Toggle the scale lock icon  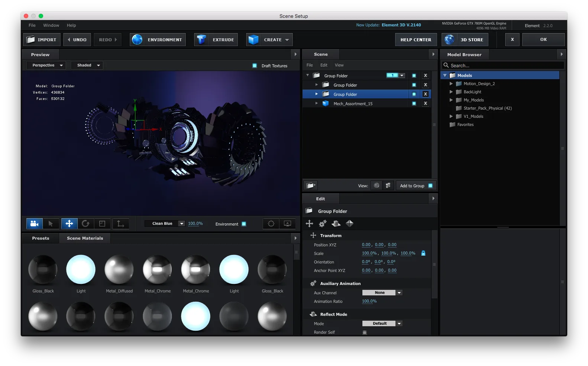click(423, 253)
